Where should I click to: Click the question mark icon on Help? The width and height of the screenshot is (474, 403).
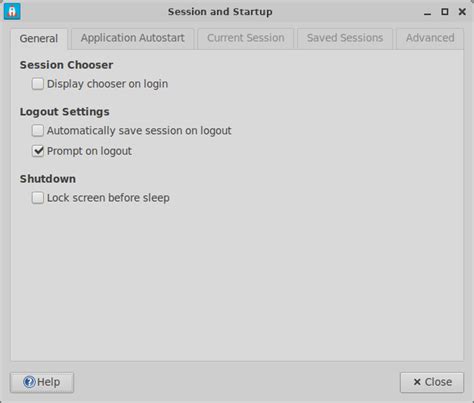coord(29,382)
